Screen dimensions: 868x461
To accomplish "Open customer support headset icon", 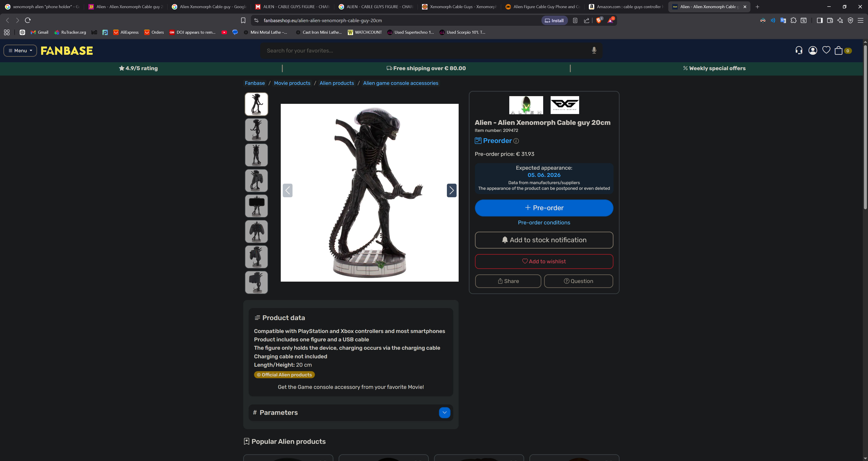I will (799, 51).
